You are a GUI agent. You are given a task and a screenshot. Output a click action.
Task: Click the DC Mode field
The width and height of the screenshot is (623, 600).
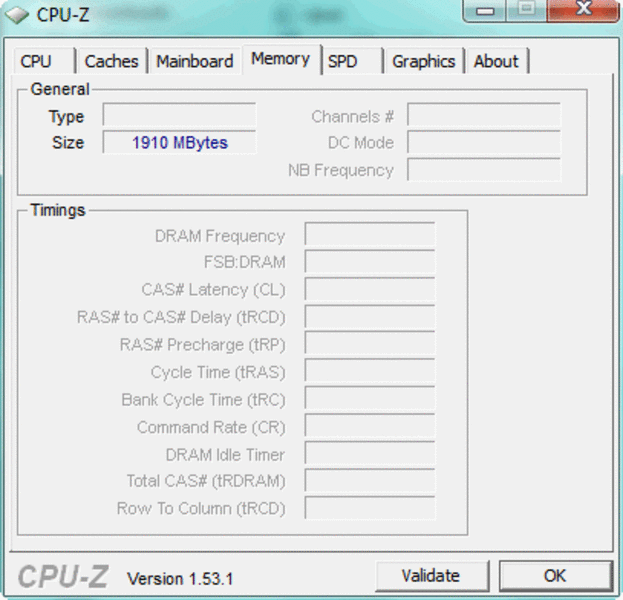click(483, 143)
